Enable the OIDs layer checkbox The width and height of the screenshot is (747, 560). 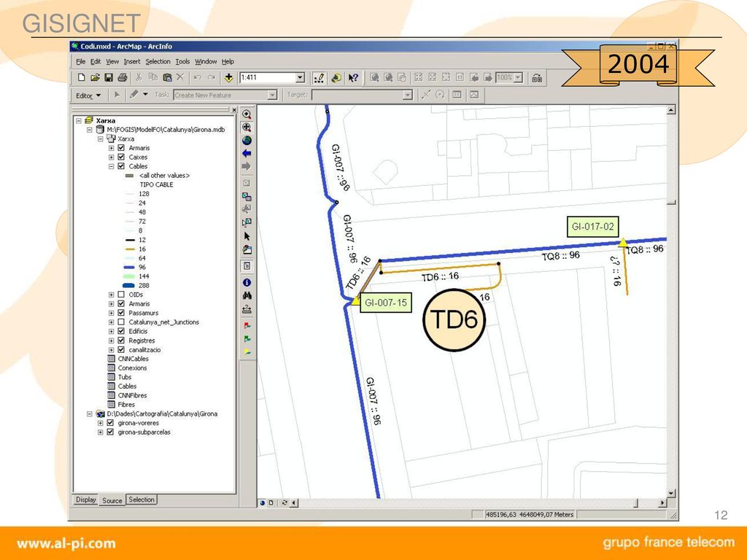(x=121, y=295)
